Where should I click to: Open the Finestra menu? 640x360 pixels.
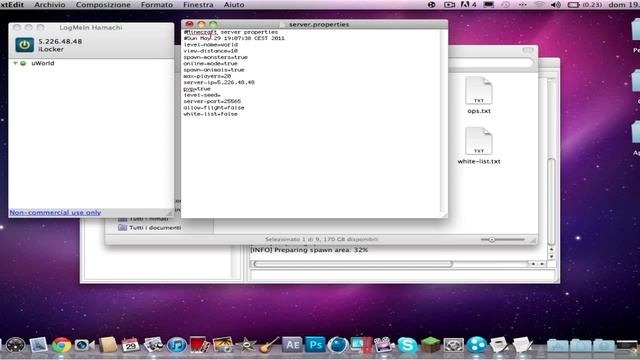point(198,5)
